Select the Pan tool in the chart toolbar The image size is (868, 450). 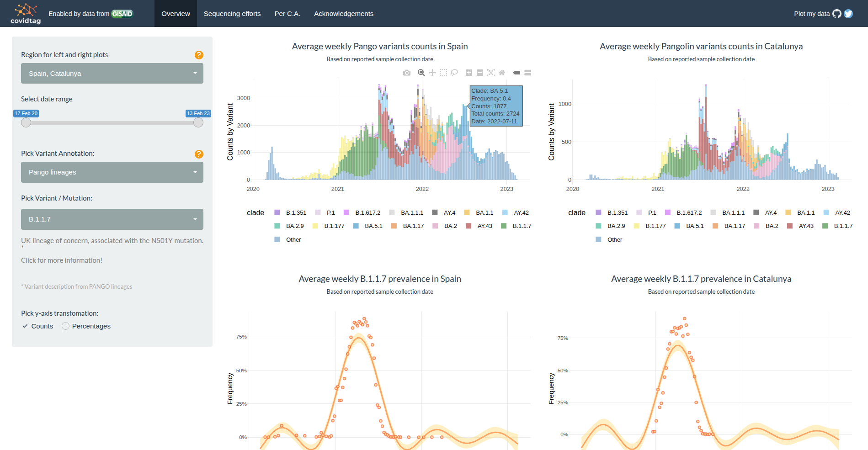(432, 72)
